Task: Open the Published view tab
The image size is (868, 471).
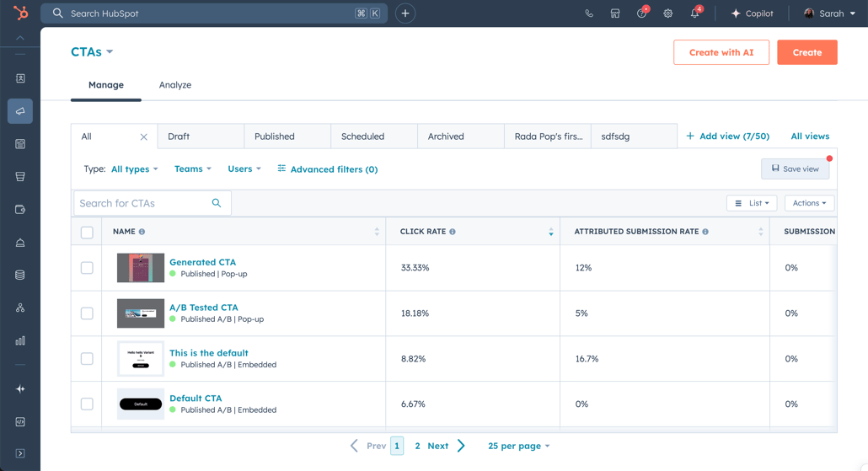Action: click(287, 136)
